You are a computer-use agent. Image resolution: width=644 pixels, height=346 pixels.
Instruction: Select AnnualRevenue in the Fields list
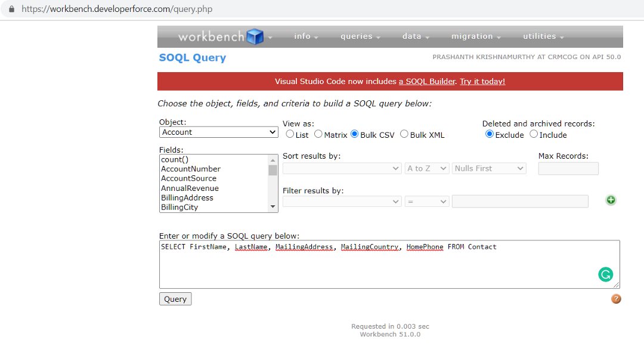click(x=190, y=188)
